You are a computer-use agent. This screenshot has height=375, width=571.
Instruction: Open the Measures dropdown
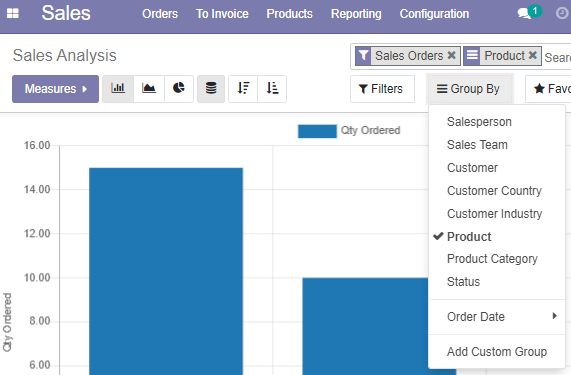pos(55,89)
